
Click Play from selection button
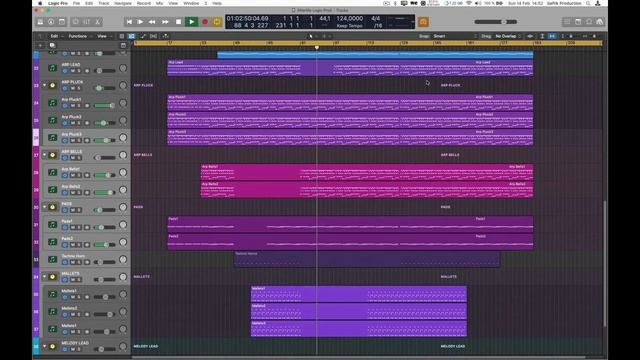[140, 22]
